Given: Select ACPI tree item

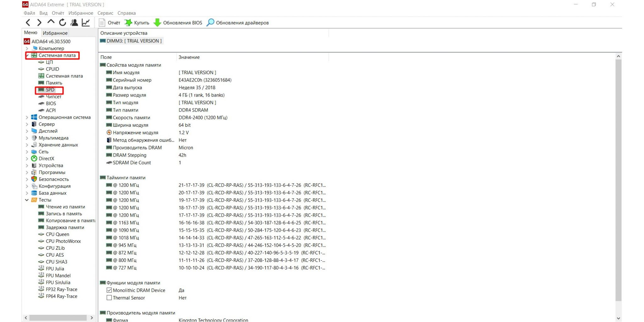Looking at the screenshot, I should pyautogui.click(x=51, y=111).
